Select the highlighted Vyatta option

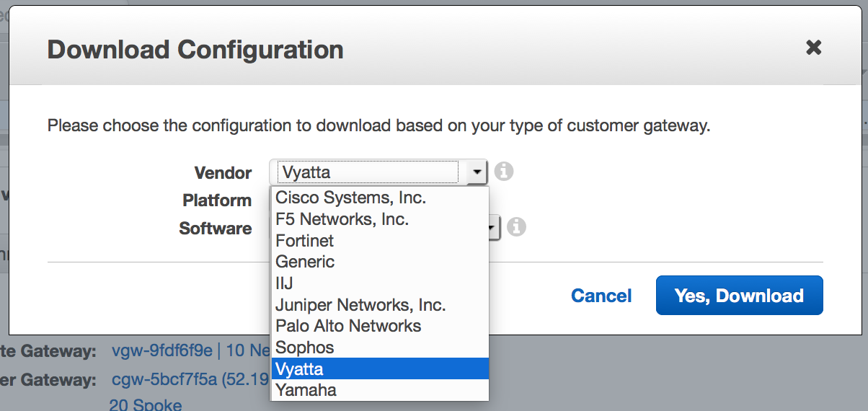[x=380, y=368]
